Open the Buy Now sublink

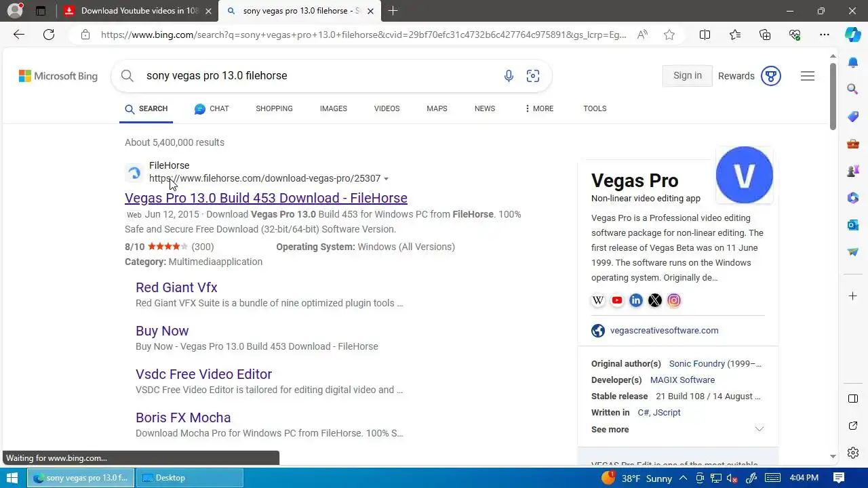tap(162, 331)
